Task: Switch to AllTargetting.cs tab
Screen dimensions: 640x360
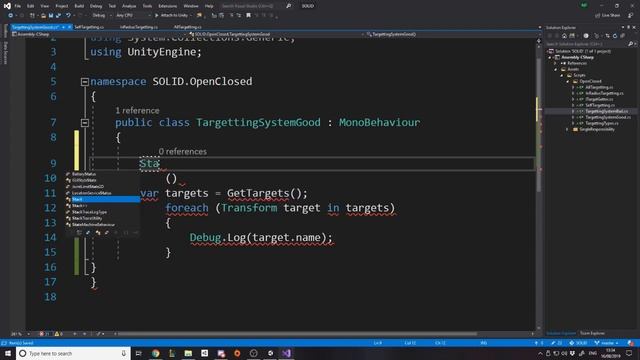Action: coord(188,27)
